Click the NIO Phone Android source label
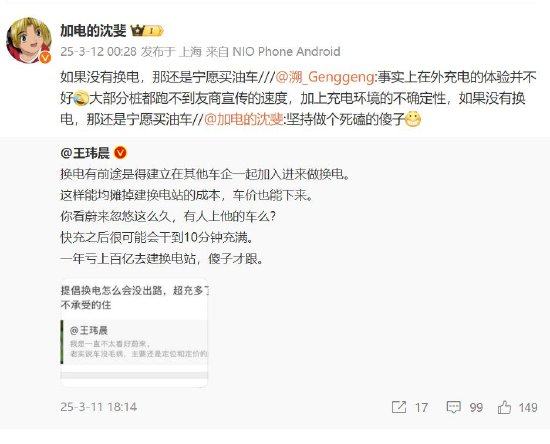550x444 pixels. (x=287, y=52)
